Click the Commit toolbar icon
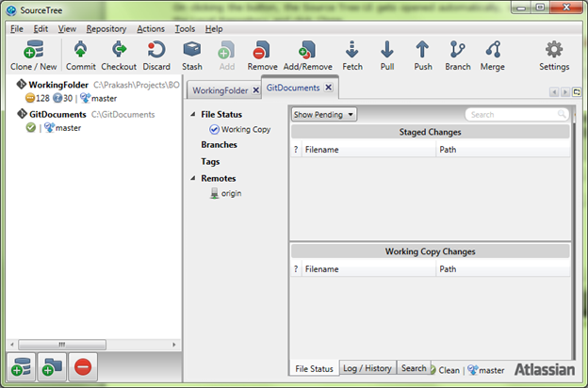 81,50
